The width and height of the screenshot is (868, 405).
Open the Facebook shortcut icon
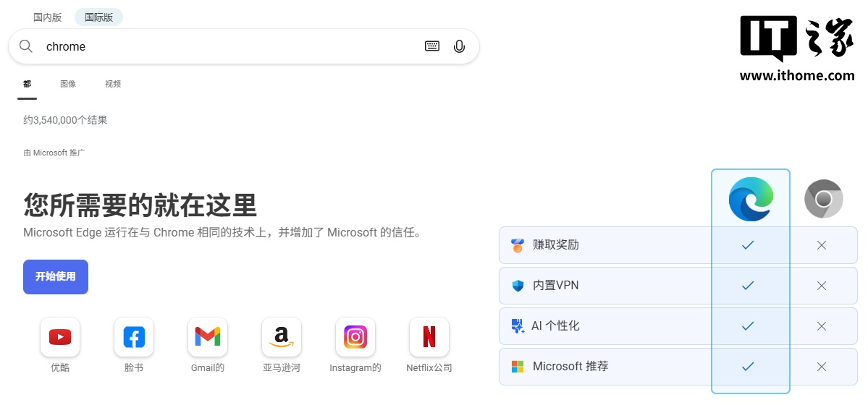point(134,337)
